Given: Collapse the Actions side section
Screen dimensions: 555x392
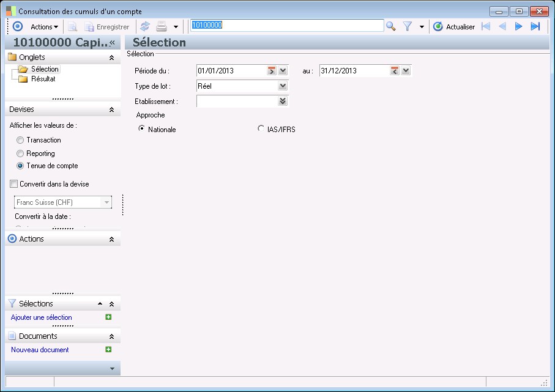Looking at the screenshot, I should point(111,239).
